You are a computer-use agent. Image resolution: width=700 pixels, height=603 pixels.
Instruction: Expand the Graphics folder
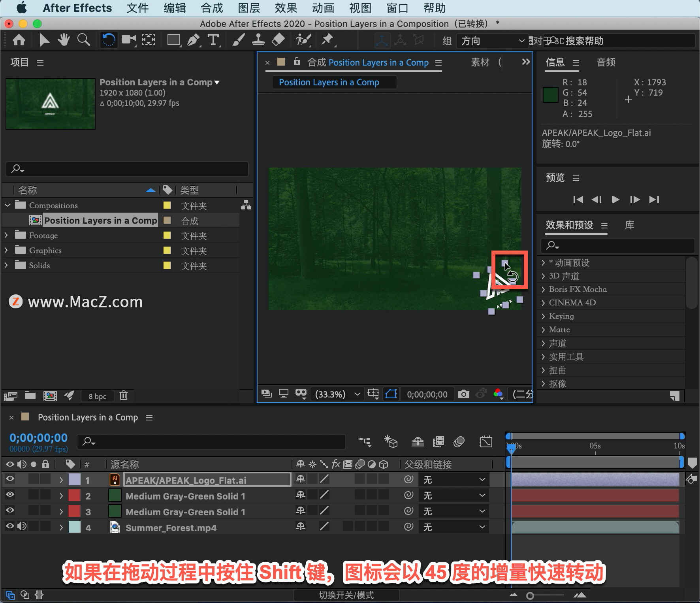point(6,250)
